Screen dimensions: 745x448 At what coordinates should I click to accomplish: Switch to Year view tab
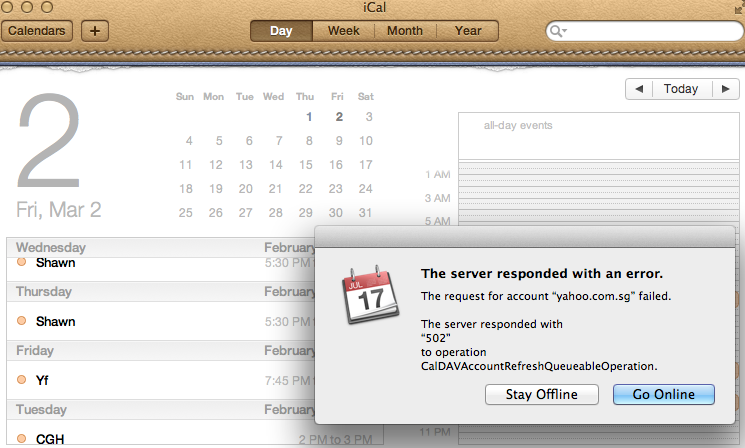[468, 31]
